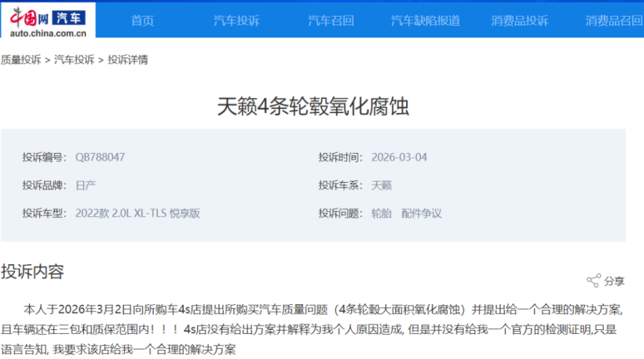Click the 投诉内容 section heading
The width and height of the screenshot is (644, 359).
(32, 271)
